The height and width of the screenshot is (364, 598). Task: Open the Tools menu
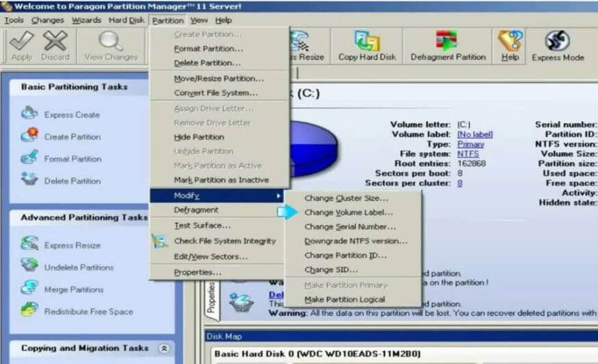(x=14, y=21)
